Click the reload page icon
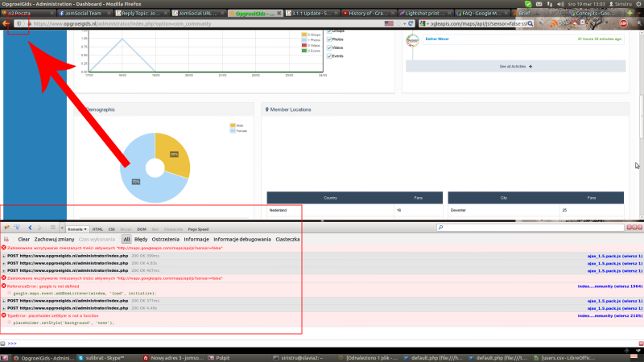Screen dimensions: 644x362 click(x=410, y=23)
